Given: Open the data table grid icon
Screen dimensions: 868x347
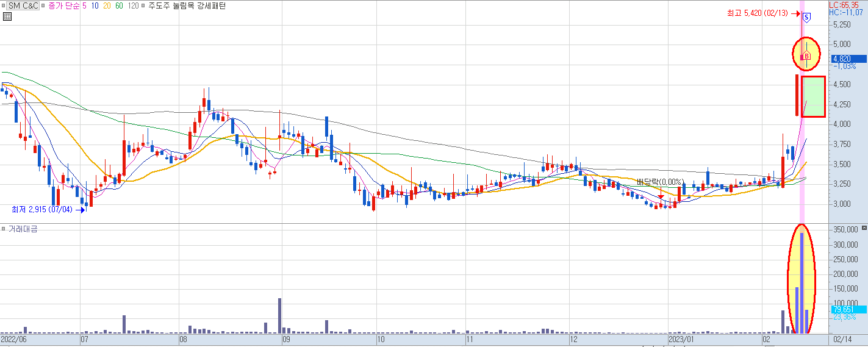Looking at the screenshot, I should tap(6, 16).
